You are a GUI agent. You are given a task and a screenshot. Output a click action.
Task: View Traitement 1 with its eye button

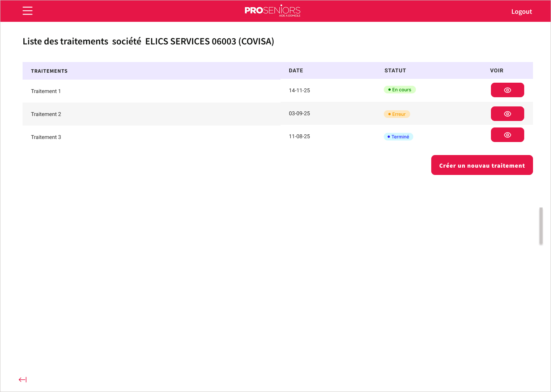tap(507, 90)
